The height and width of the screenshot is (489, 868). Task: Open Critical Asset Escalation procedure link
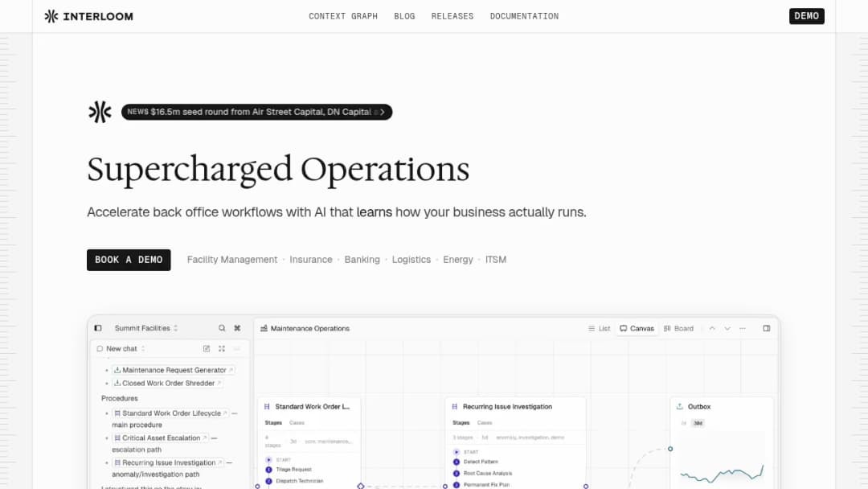point(161,438)
